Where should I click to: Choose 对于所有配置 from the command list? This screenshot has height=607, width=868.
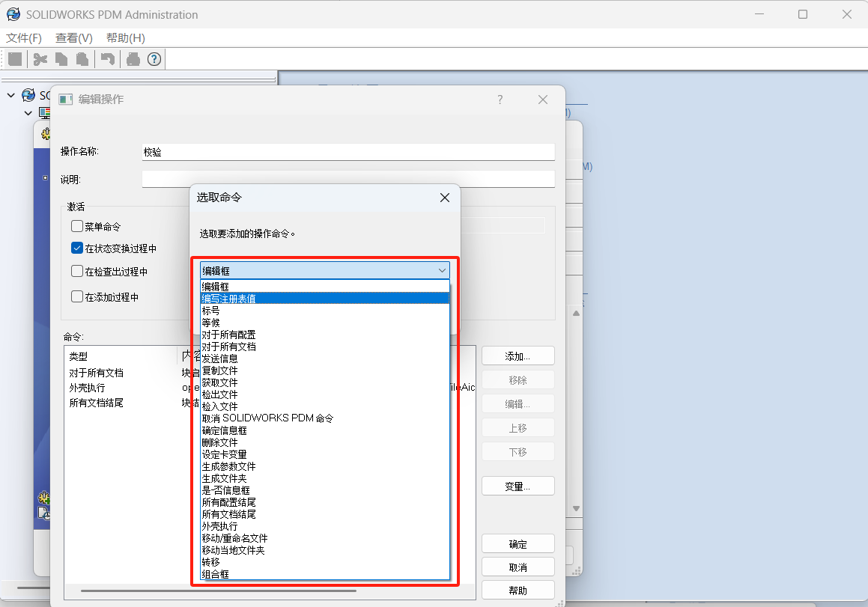(x=324, y=335)
